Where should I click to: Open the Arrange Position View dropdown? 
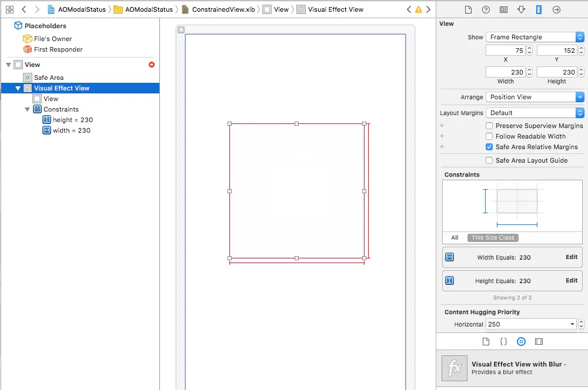pos(535,97)
